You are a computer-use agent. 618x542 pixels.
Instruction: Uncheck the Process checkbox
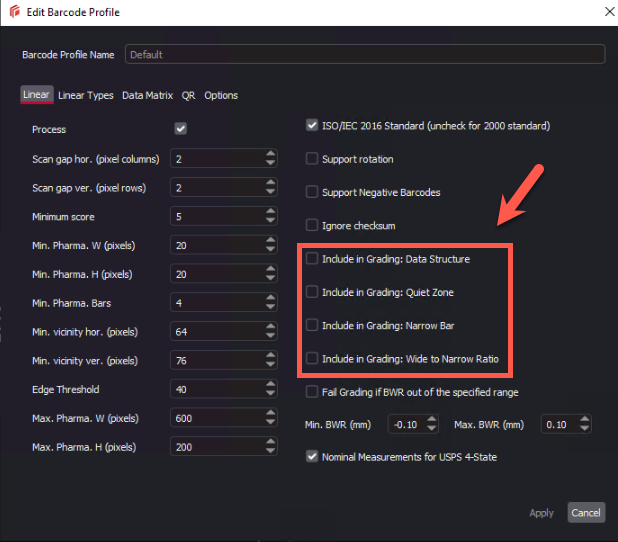(181, 129)
